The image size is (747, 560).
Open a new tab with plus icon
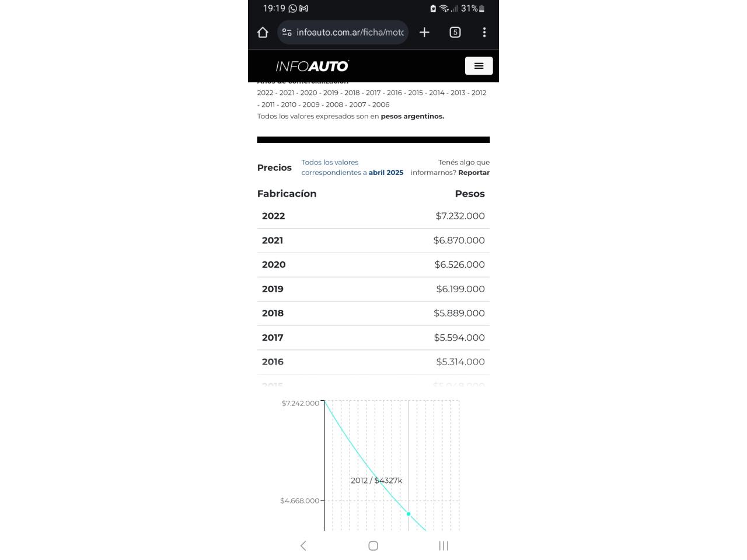(424, 32)
